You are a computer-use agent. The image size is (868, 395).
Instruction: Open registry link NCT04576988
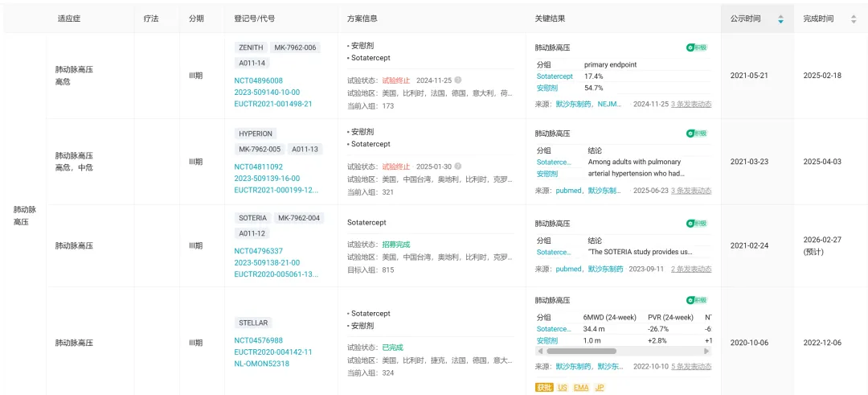tap(258, 340)
